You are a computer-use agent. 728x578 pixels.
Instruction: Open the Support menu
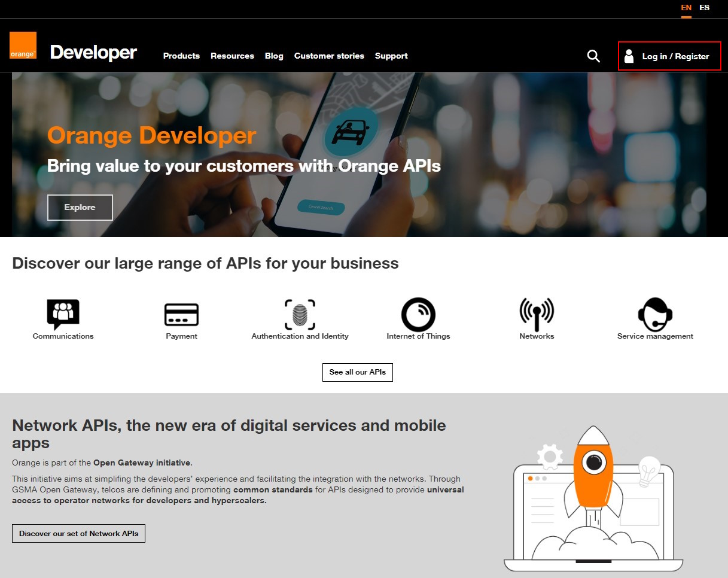391,56
